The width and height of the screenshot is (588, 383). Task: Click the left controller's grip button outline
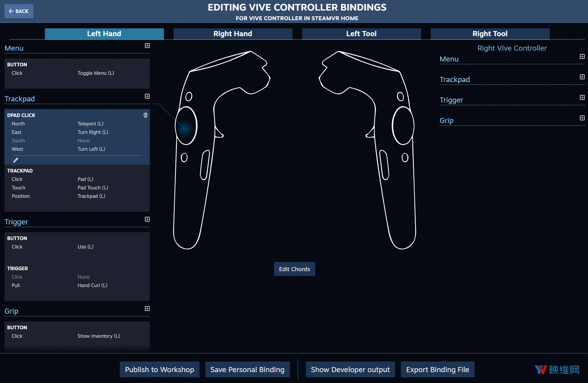(x=205, y=165)
